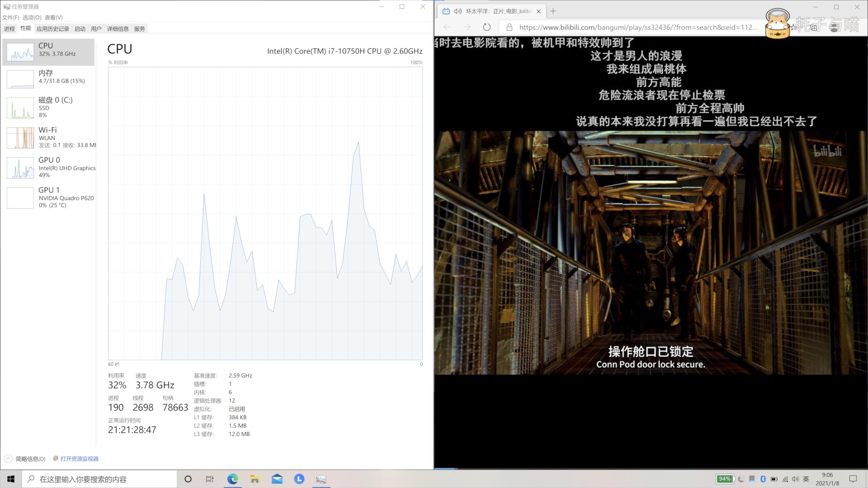
Task: Open the notification action center
Action: 853,479
